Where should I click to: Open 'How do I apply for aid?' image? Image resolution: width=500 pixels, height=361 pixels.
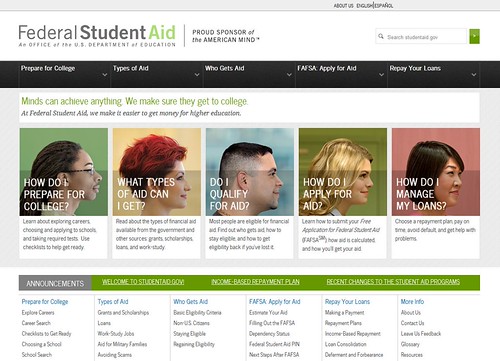click(343, 172)
